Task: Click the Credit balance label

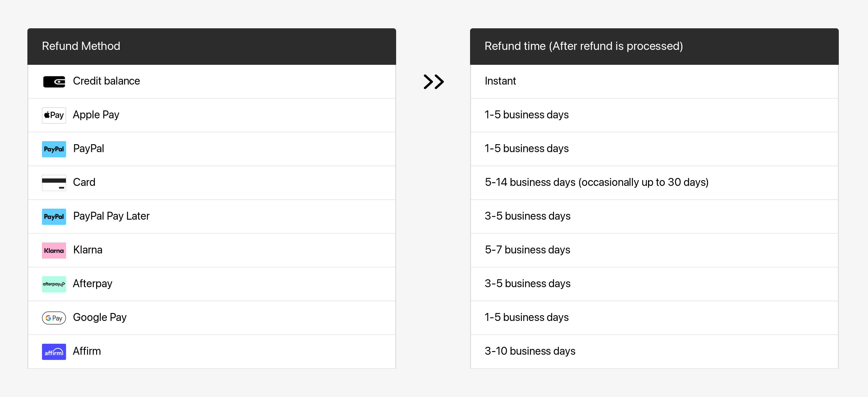Action: coord(106,81)
